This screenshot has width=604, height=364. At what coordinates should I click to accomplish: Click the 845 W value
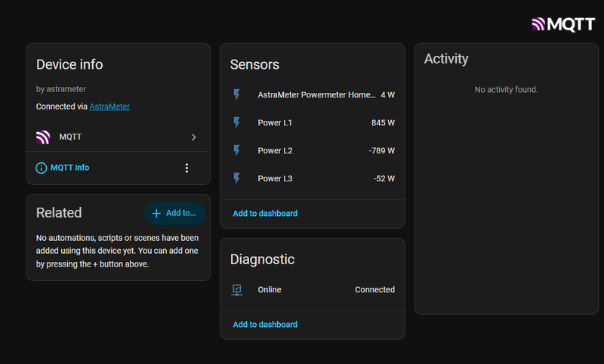[x=383, y=123]
